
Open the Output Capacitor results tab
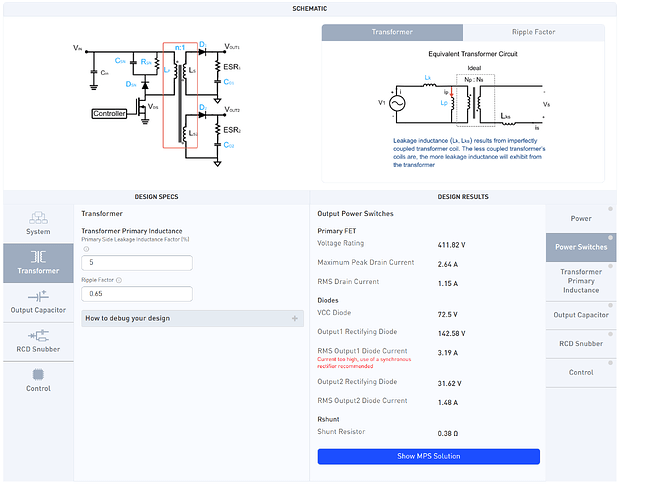[x=581, y=315]
